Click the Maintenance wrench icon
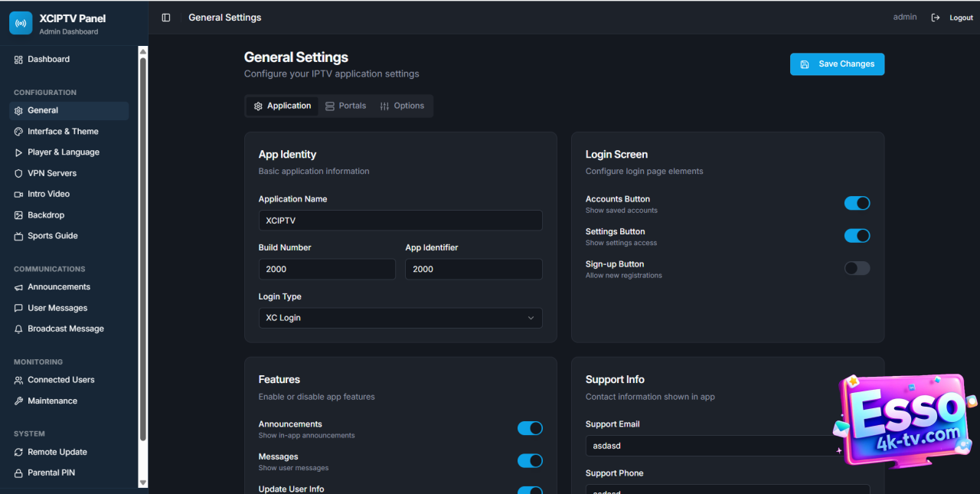980x494 pixels. tap(18, 401)
